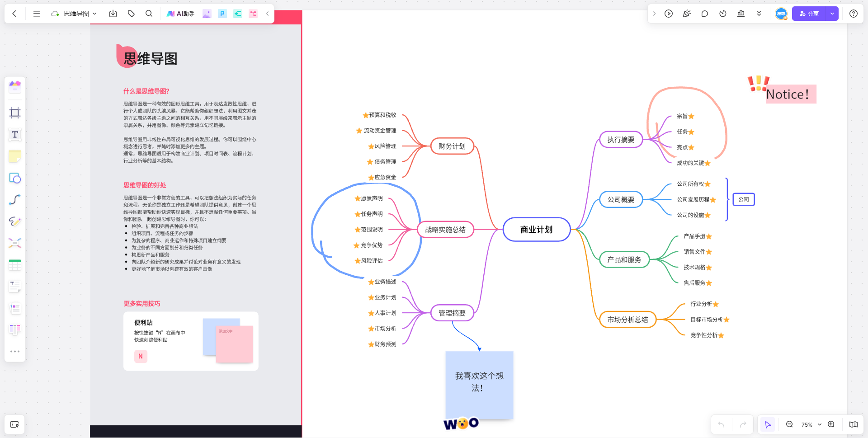
Task: Select the 战略实施总结 node
Action: tap(445, 230)
